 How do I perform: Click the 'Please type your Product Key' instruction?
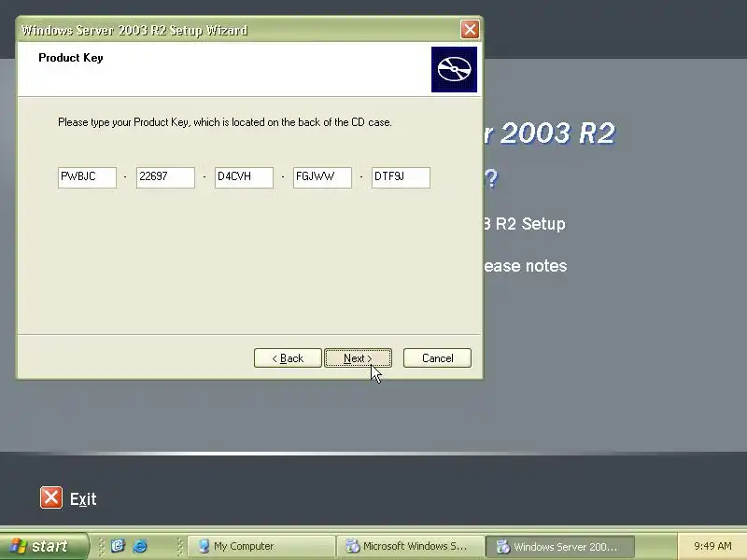[x=225, y=122]
